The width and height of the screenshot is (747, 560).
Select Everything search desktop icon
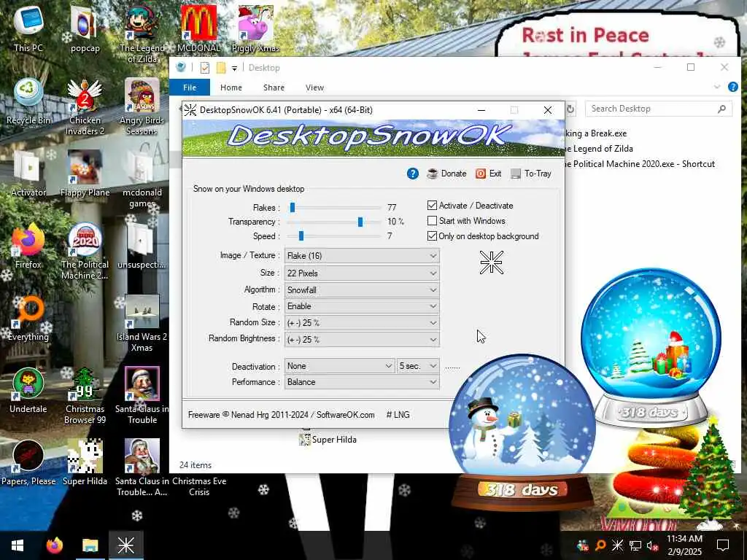point(28,318)
